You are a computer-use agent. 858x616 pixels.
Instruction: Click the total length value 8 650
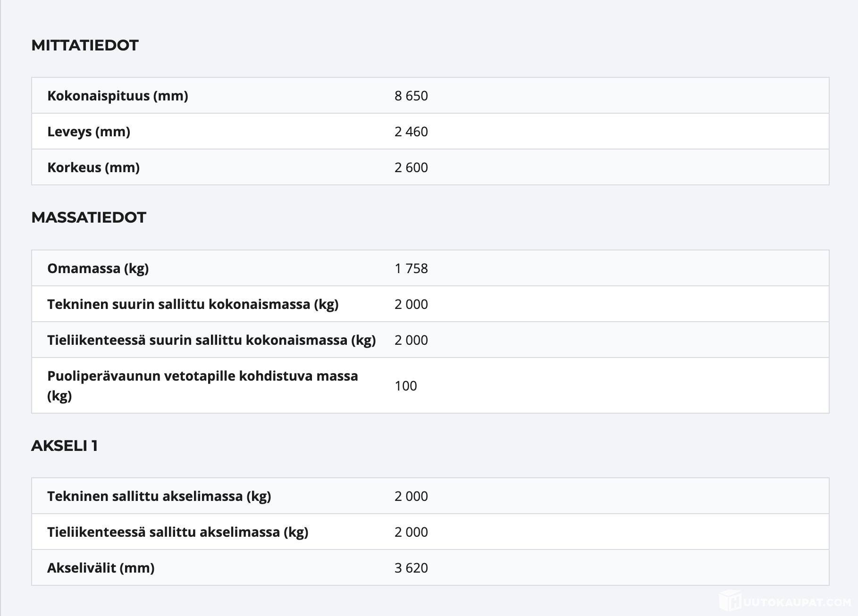411,96
